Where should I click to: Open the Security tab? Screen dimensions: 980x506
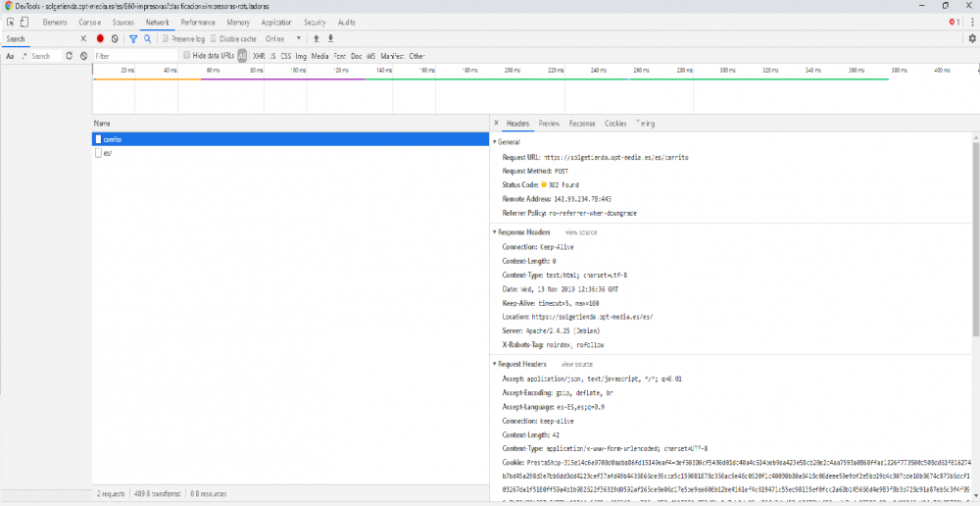(315, 23)
